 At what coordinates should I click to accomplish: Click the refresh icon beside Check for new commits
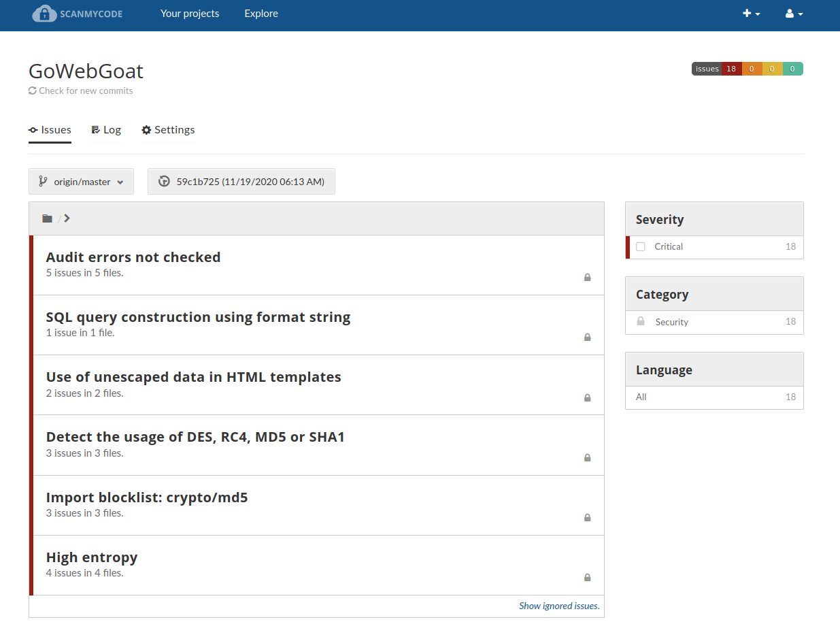click(x=33, y=91)
